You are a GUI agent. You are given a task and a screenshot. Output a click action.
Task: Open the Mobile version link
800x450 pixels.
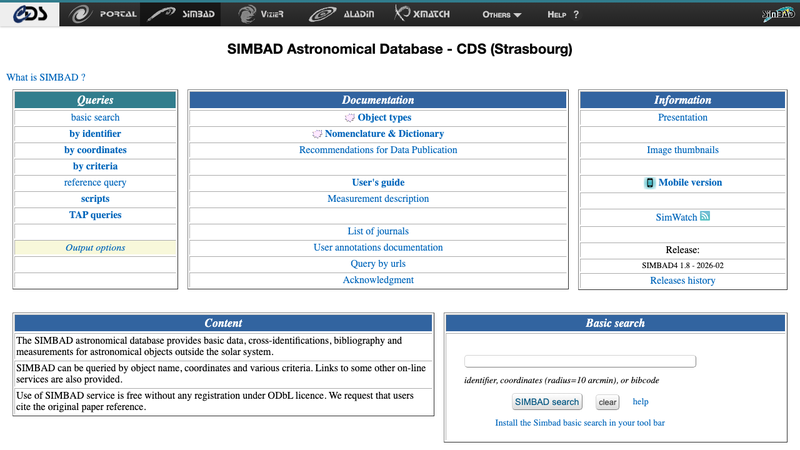coord(690,183)
